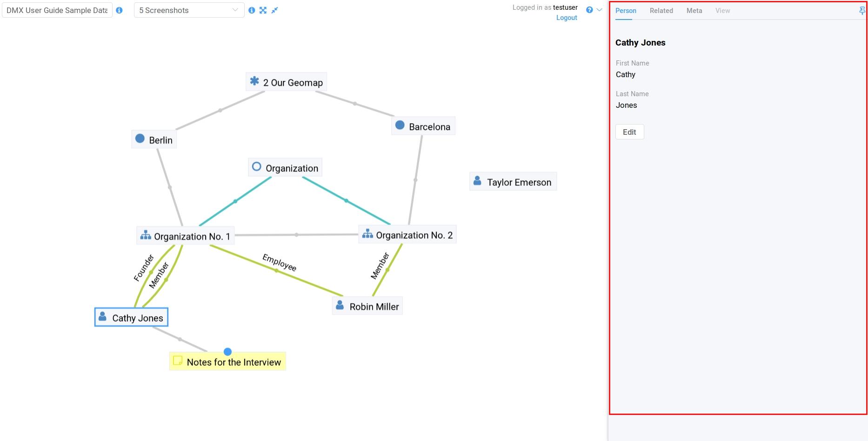Switch to the Meta tab
The image size is (868, 441).
694,11
